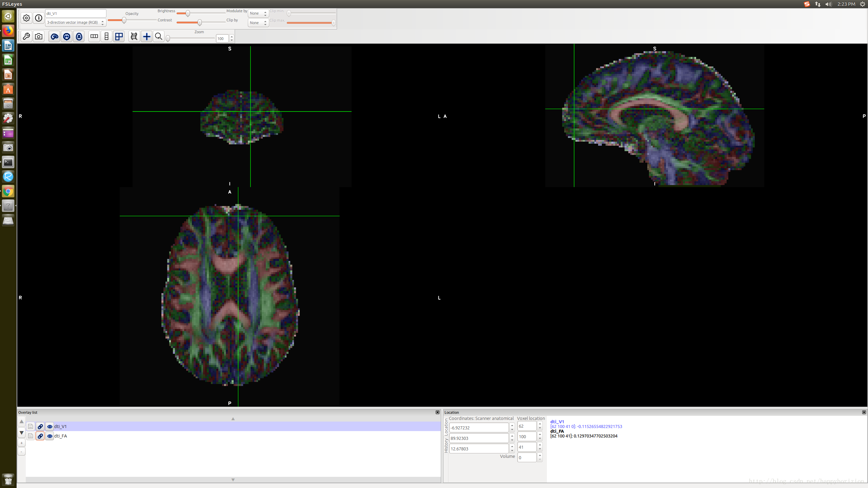Select grid layout icon

(119, 37)
